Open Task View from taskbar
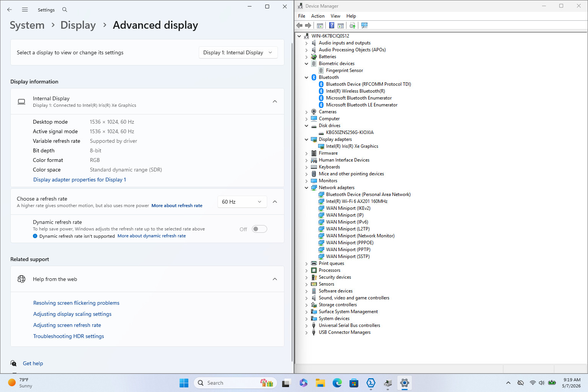 [286, 383]
